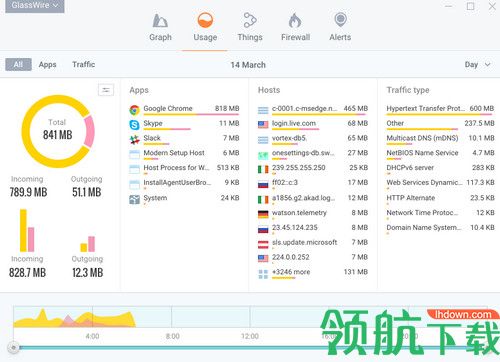Select the Hypertext Transfer Prot... traffic type

click(425, 108)
